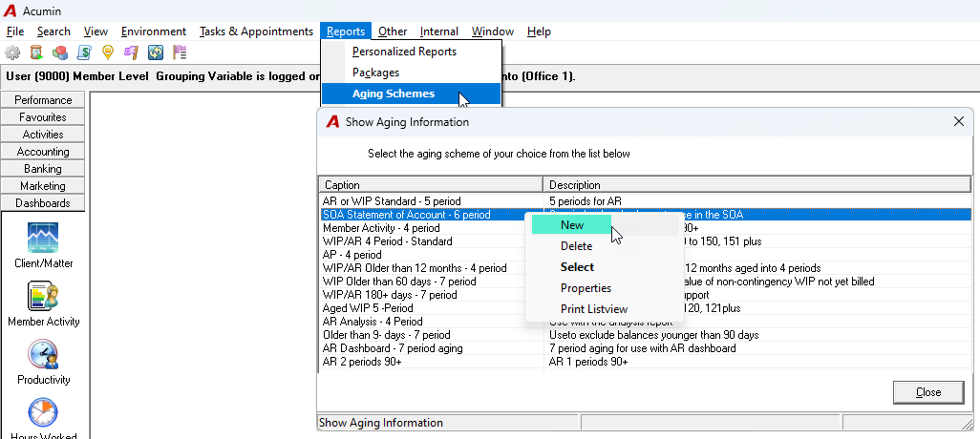
Task: Close the Show Aging Information dialog with X
Action: click(959, 122)
